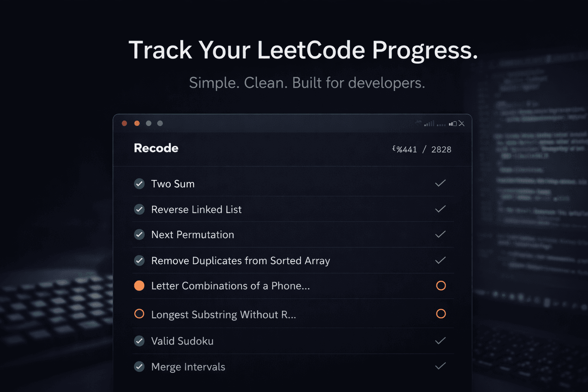Click the right-end checkmark for Next Permutation

click(440, 234)
